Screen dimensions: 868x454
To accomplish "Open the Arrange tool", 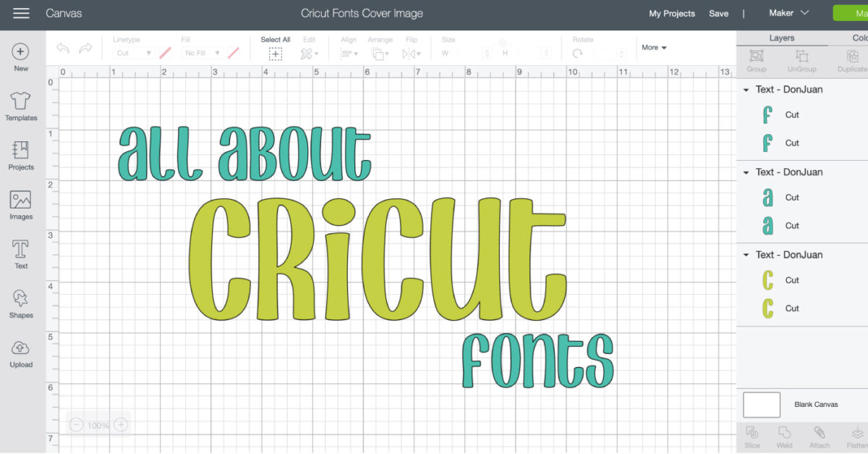I will (x=380, y=54).
